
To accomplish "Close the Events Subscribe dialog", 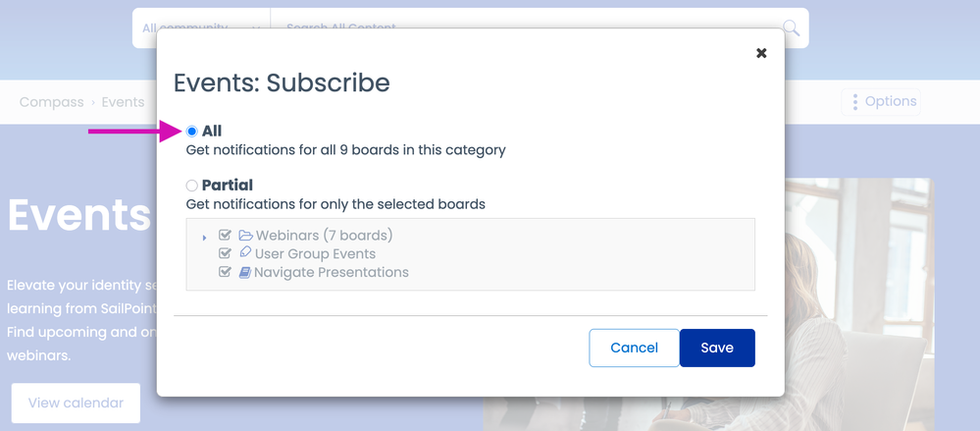I will pyautogui.click(x=761, y=53).
